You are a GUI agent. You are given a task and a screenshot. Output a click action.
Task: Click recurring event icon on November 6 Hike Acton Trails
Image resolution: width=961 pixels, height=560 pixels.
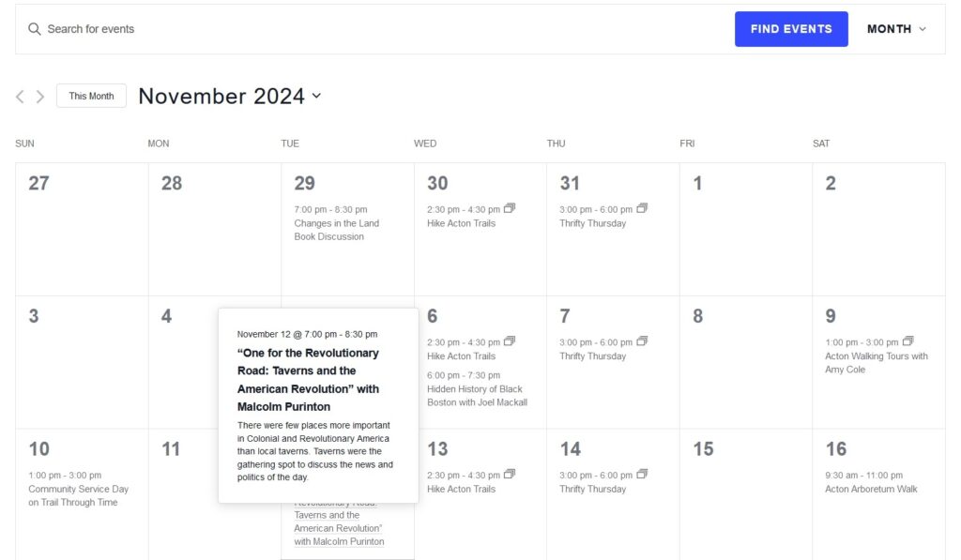[x=511, y=340]
